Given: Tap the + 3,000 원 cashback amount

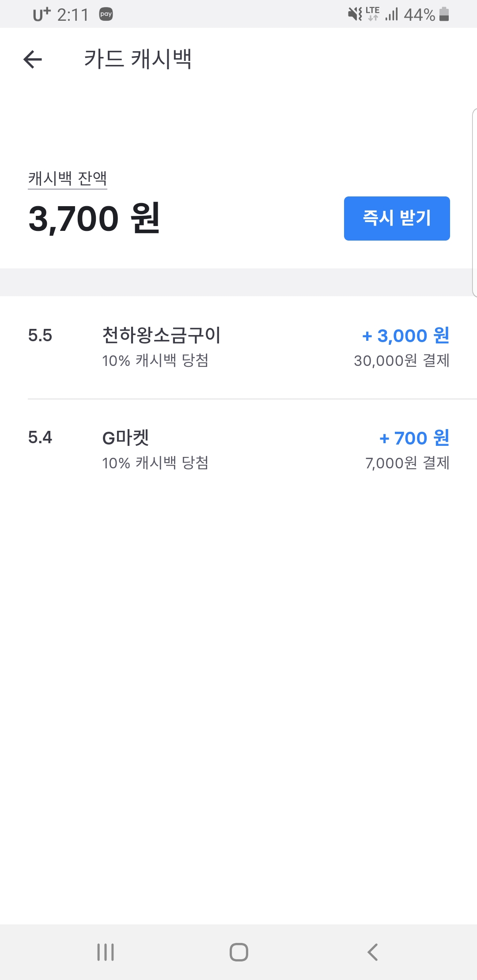Looking at the screenshot, I should (405, 336).
